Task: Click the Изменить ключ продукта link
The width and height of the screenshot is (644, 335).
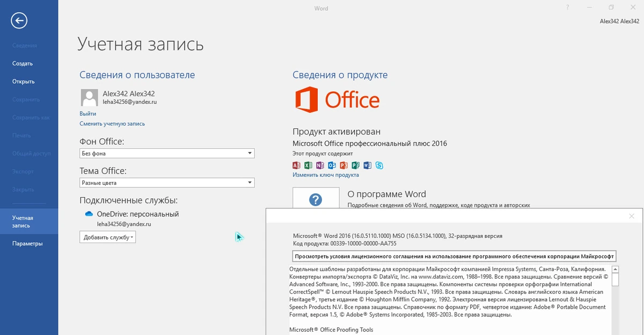Action: click(x=326, y=175)
